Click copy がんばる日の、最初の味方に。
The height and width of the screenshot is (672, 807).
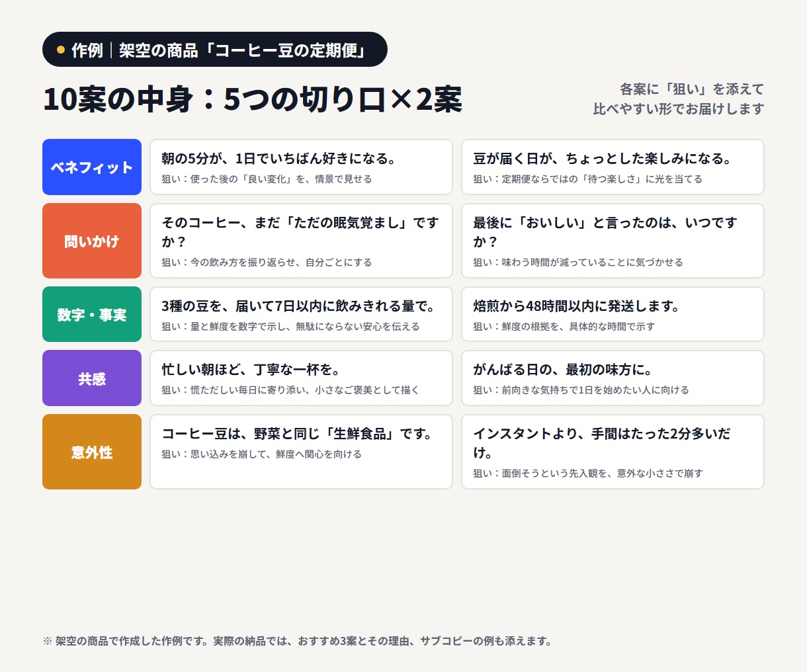click(x=564, y=370)
